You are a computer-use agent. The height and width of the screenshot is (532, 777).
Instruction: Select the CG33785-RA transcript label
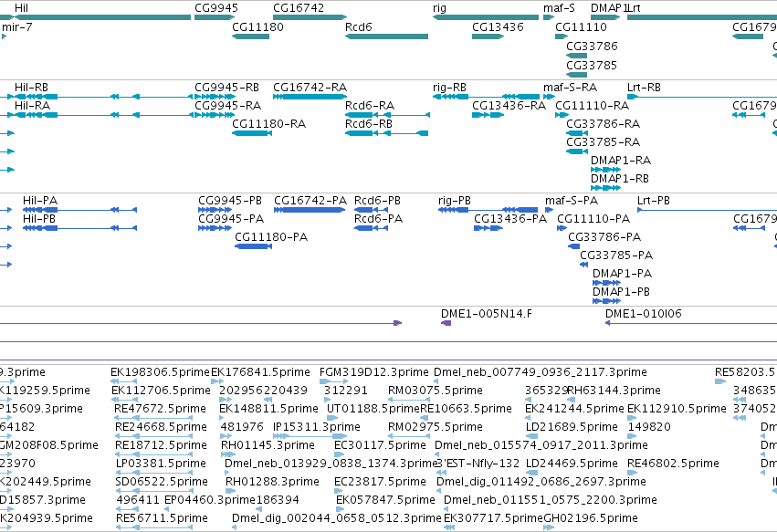[604, 142]
